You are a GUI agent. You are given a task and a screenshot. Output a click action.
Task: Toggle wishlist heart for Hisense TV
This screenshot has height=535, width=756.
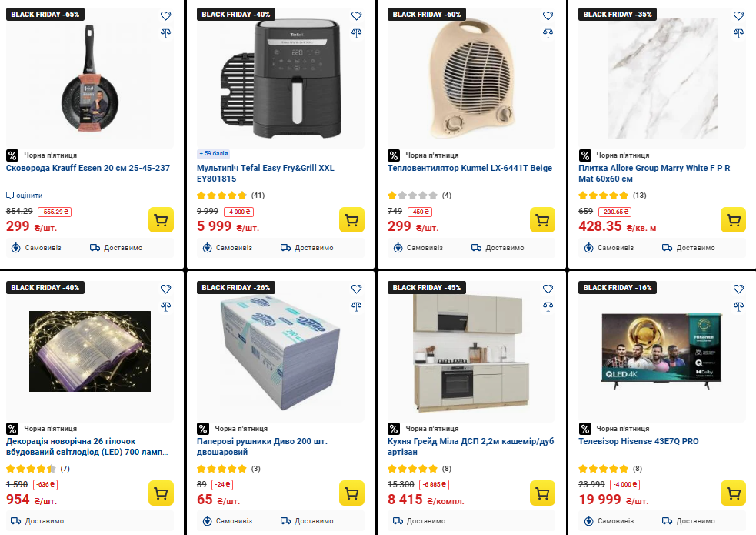[738, 289]
